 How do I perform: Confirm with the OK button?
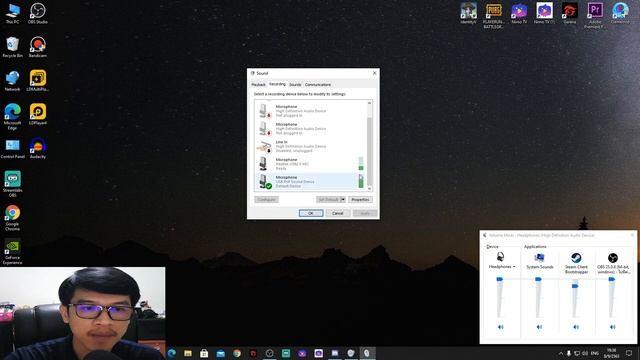click(311, 213)
